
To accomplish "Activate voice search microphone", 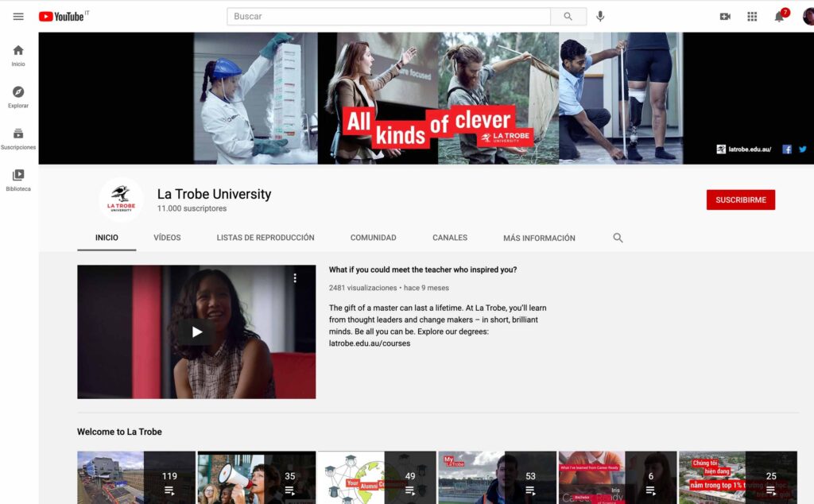I will pos(600,17).
